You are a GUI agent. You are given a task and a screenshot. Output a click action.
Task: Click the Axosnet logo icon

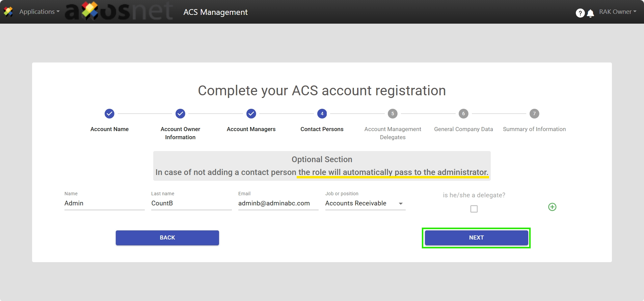tap(8, 12)
